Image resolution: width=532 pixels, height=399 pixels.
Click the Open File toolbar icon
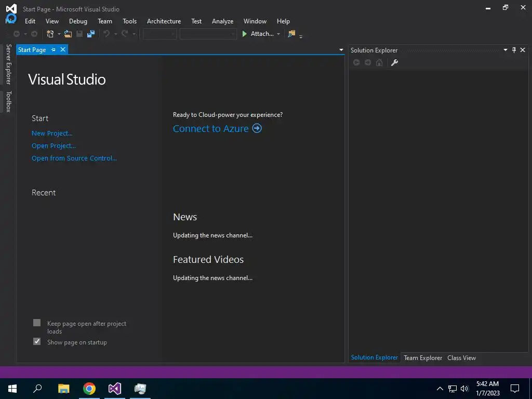click(68, 34)
